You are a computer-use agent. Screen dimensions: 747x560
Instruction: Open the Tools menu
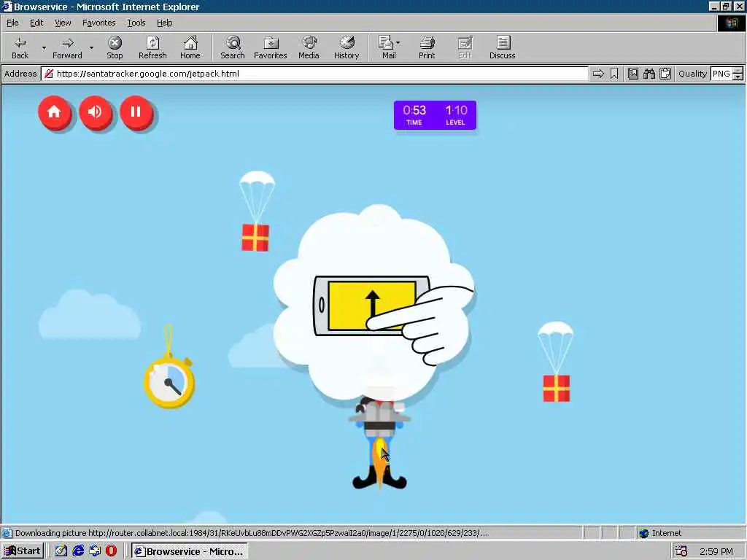click(x=136, y=23)
